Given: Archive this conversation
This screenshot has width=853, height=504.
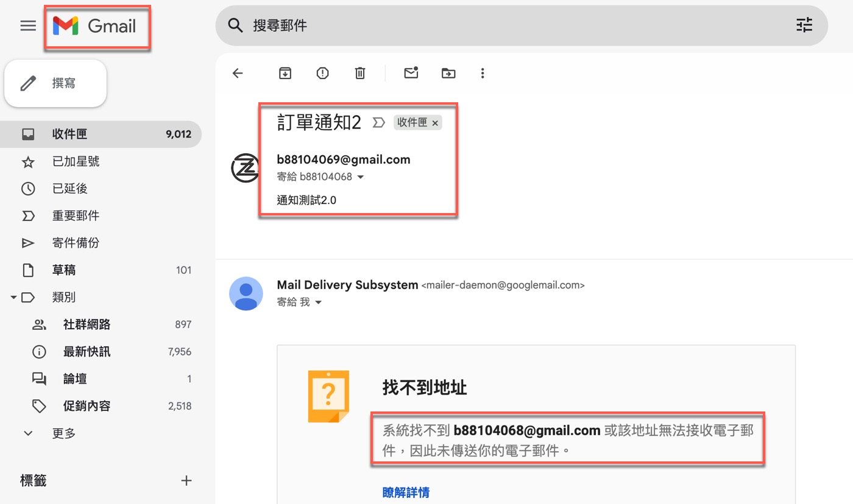Looking at the screenshot, I should point(285,73).
